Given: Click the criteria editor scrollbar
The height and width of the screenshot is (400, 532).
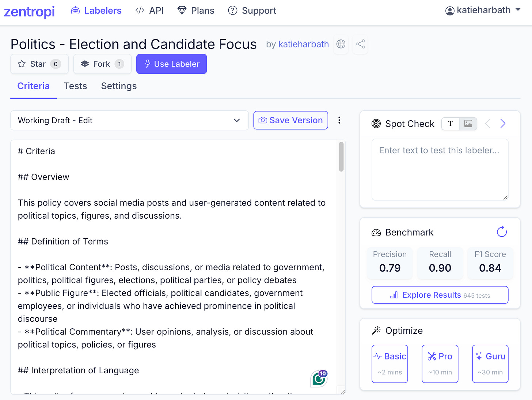Looking at the screenshot, I should tap(341, 157).
